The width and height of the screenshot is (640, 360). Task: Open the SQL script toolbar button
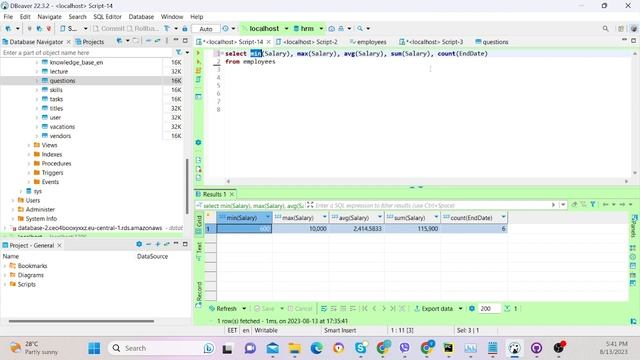[69, 29]
